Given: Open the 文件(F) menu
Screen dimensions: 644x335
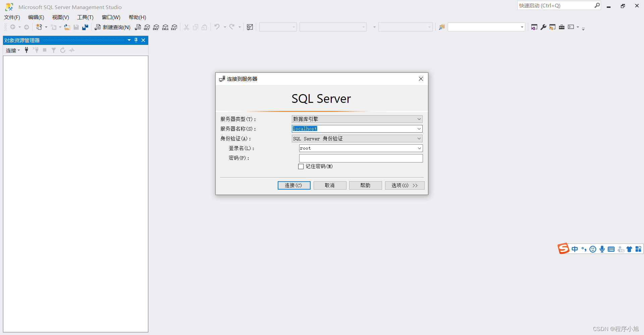Looking at the screenshot, I should click(x=12, y=17).
